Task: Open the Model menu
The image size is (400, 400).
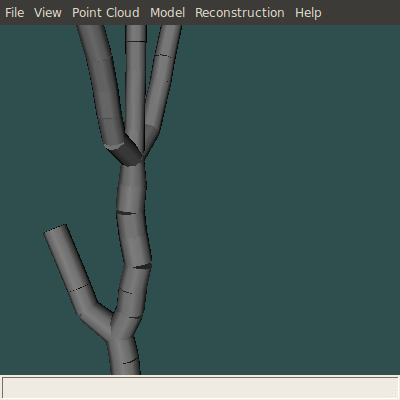Action: (167, 13)
